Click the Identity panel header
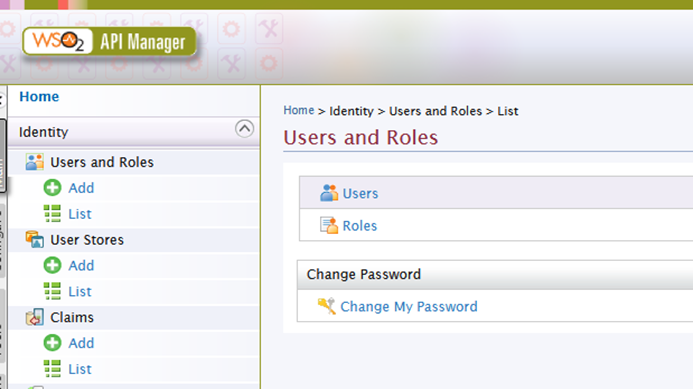Image resolution: width=693 pixels, height=389 pixels. click(133, 132)
